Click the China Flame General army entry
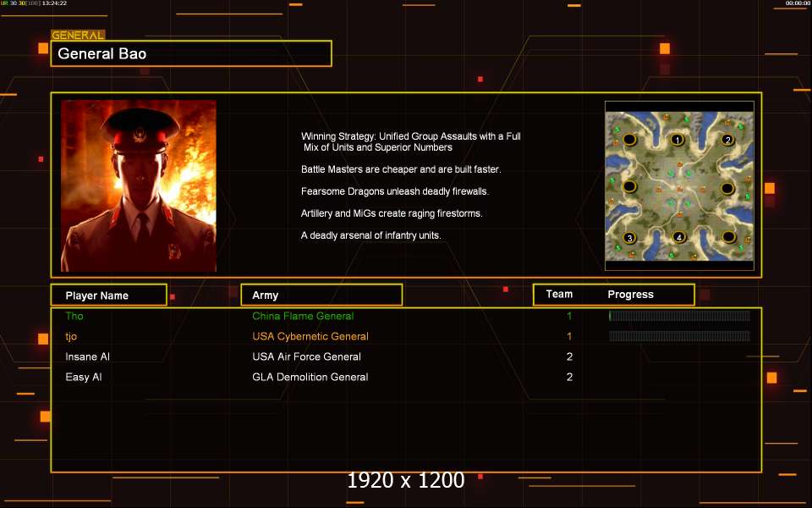Screen dimensions: 812x508 coord(303,316)
